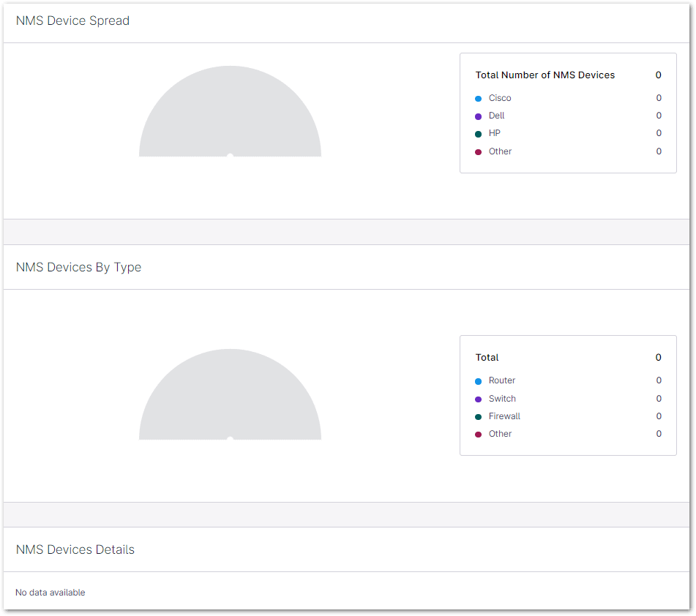Click the blue Router legend dot

pyautogui.click(x=478, y=381)
